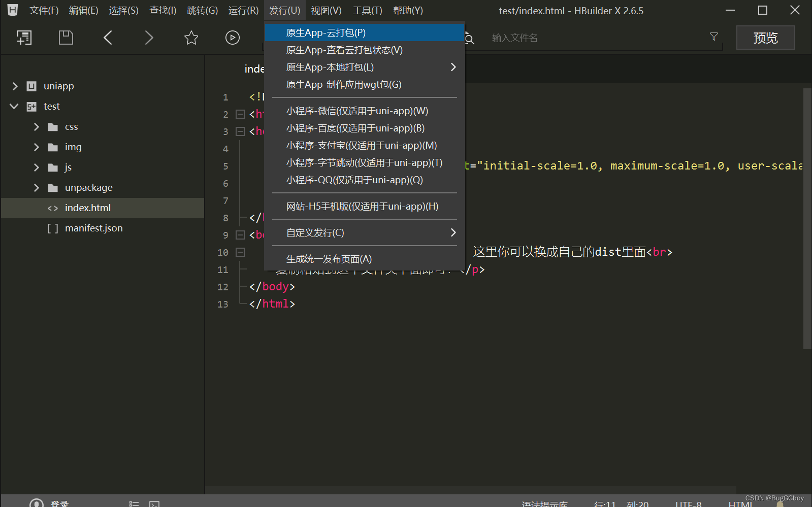Expand the unpackage folder chevron
This screenshot has width=812, height=507.
click(x=36, y=188)
